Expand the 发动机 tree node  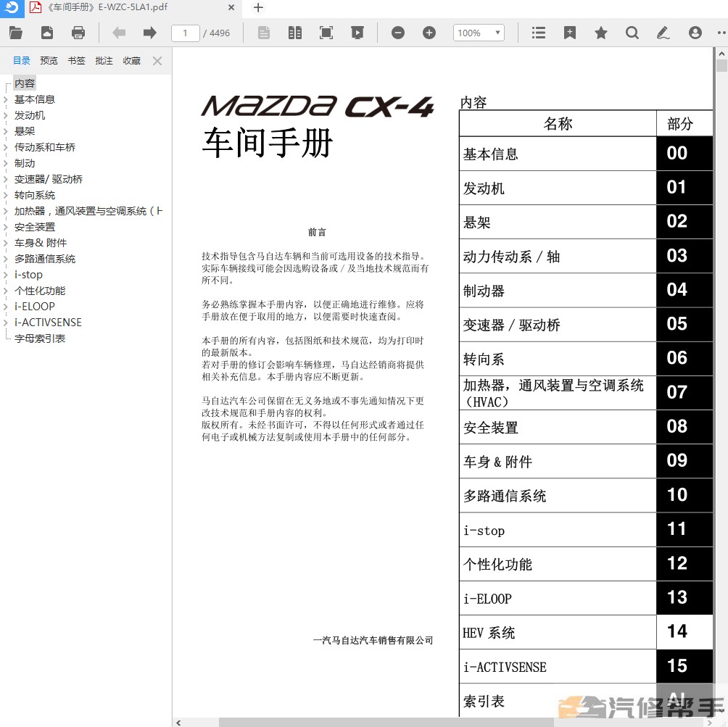point(6,115)
